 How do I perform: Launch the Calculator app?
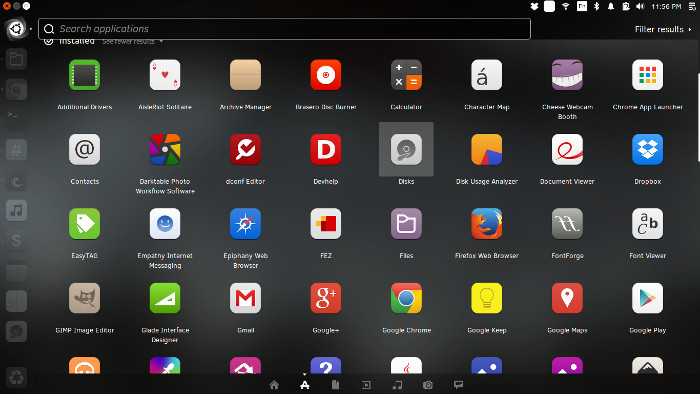(406, 75)
